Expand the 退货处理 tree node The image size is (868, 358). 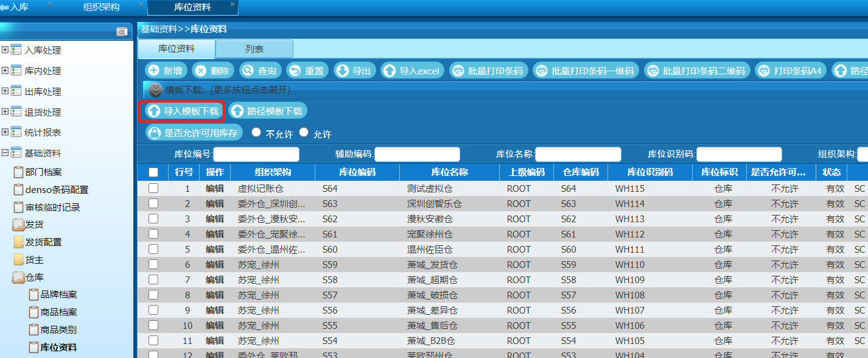[x=5, y=112]
